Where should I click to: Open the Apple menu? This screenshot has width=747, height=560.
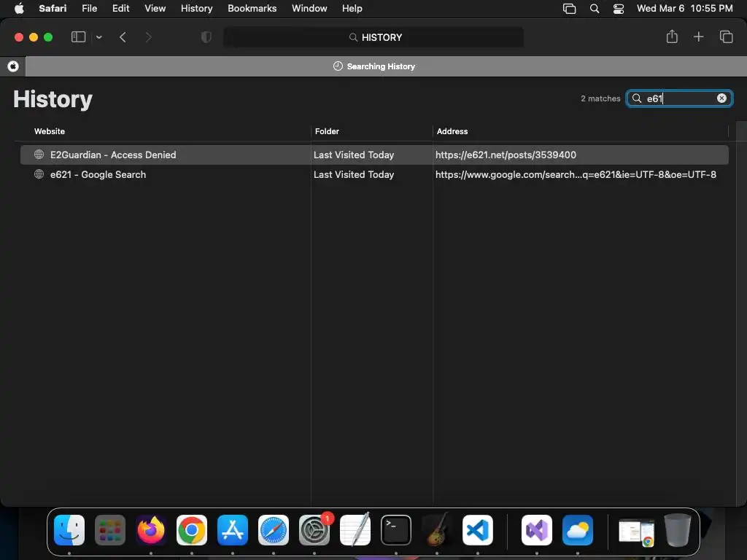pyautogui.click(x=19, y=8)
